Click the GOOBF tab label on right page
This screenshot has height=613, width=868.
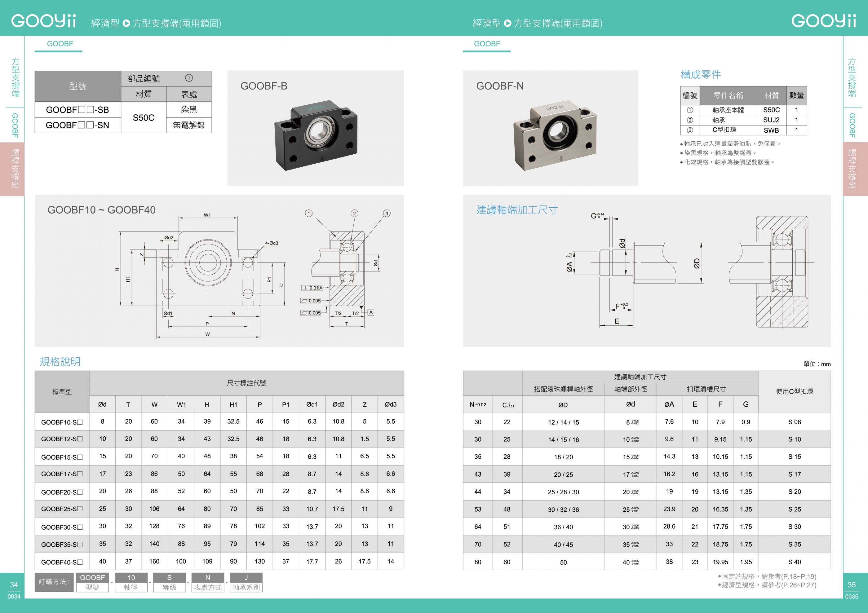click(x=487, y=44)
